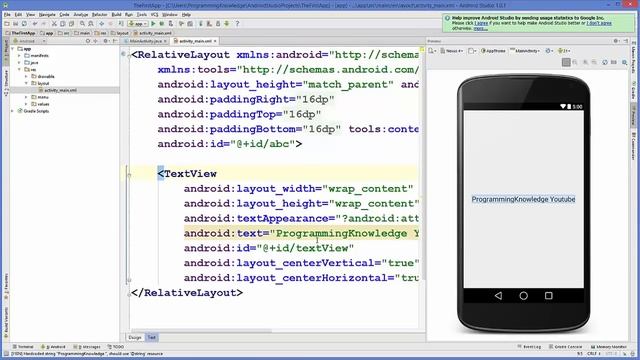Click the Replace toolbar icon
Screen dimensions: 640x360
click(91, 24)
